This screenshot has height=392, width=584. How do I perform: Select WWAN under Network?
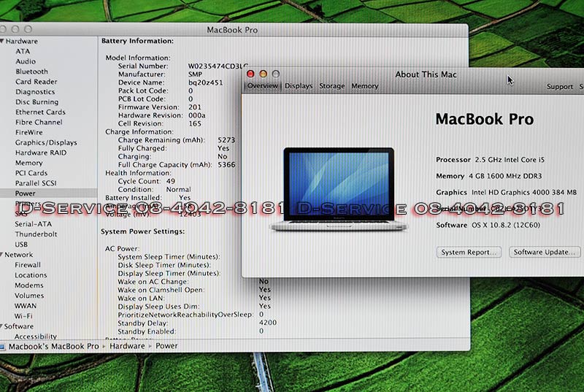[26, 306]
